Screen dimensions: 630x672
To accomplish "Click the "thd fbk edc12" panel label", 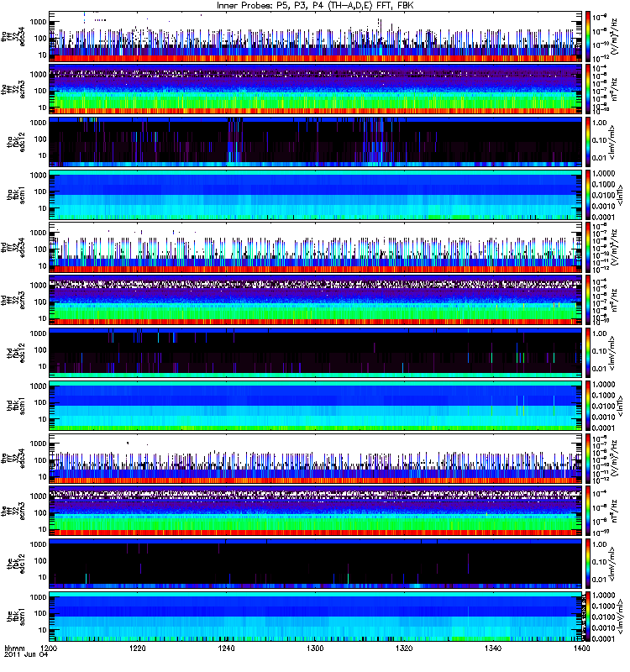I will coord(16,353).
